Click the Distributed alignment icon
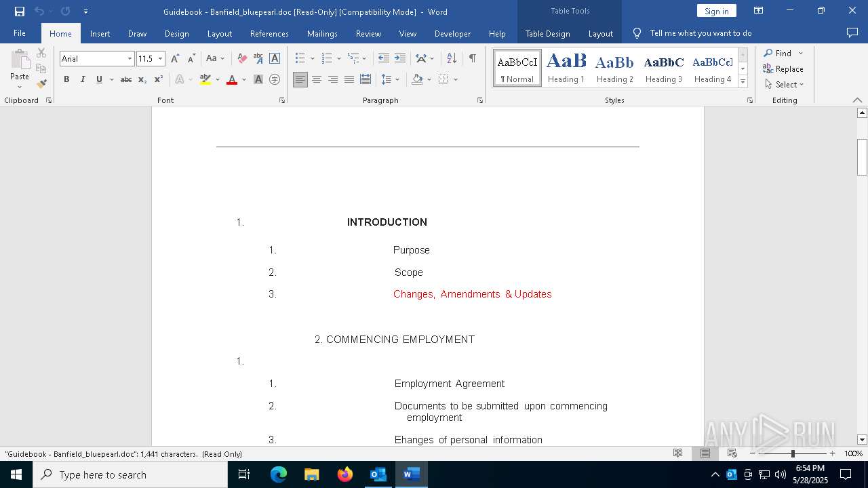868x488 pixels. pyautogui.click(x=366, y=79)
